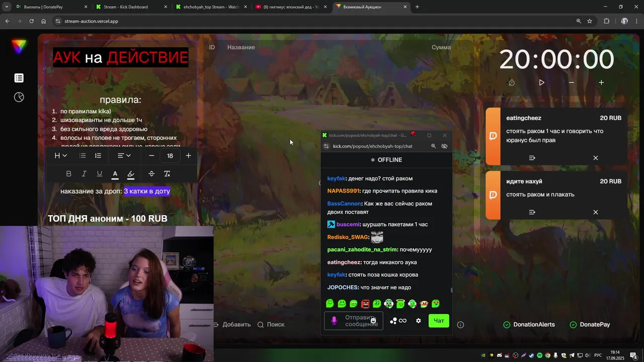
Task: Open a new browser tab
Action: (x=417, y=7)
